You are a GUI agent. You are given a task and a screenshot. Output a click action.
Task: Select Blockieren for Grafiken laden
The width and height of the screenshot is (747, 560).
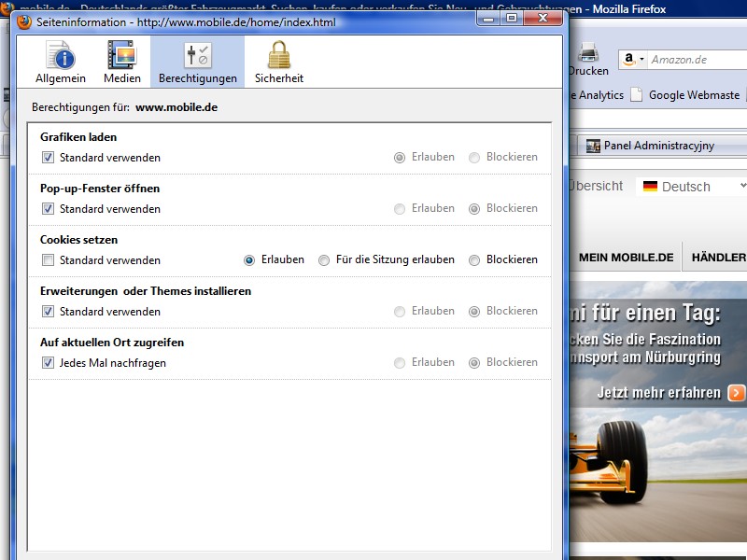tap(474, 157)
